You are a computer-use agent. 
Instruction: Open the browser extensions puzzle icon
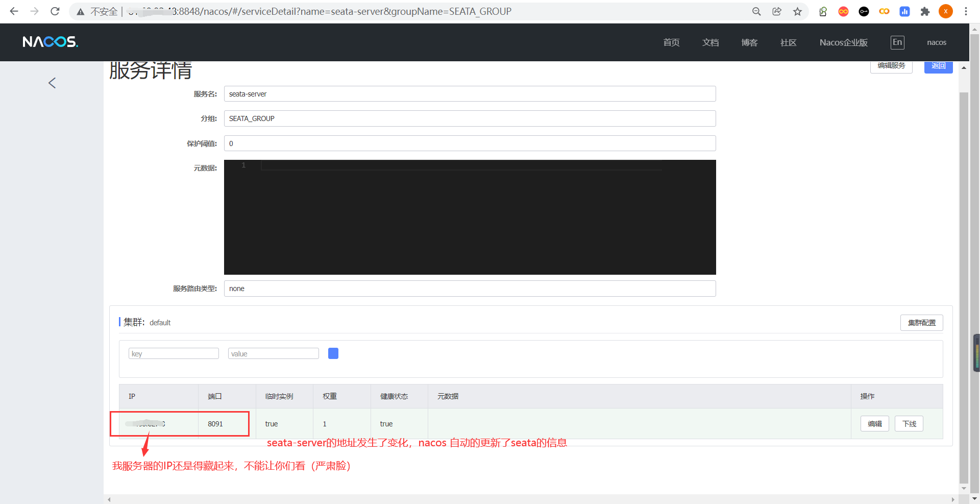925,11
